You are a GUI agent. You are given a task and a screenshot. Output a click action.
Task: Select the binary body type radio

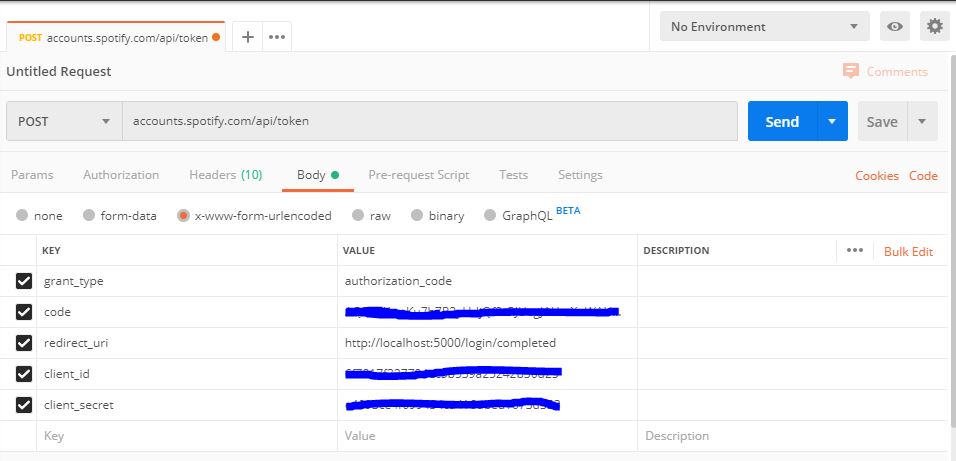point(417,215)
